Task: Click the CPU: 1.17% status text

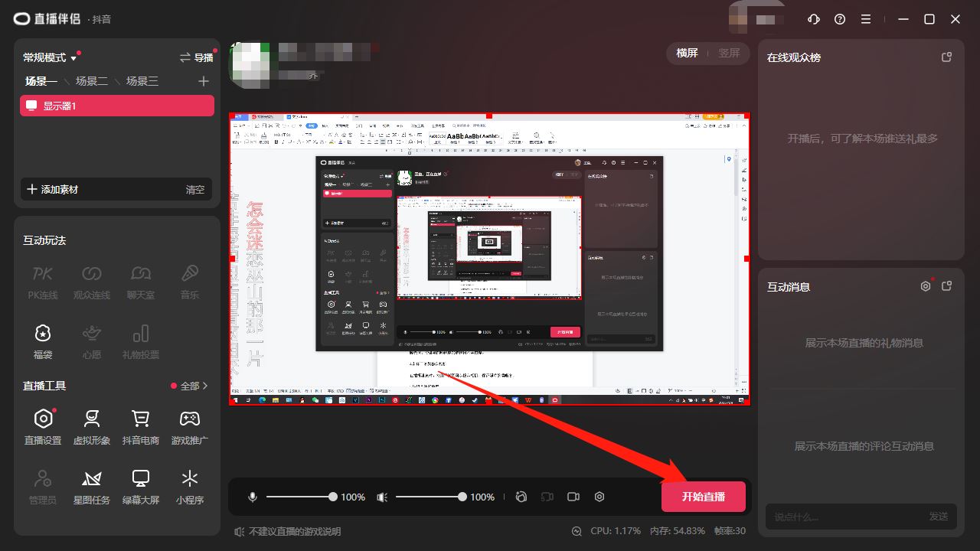Action: point(616,531)
